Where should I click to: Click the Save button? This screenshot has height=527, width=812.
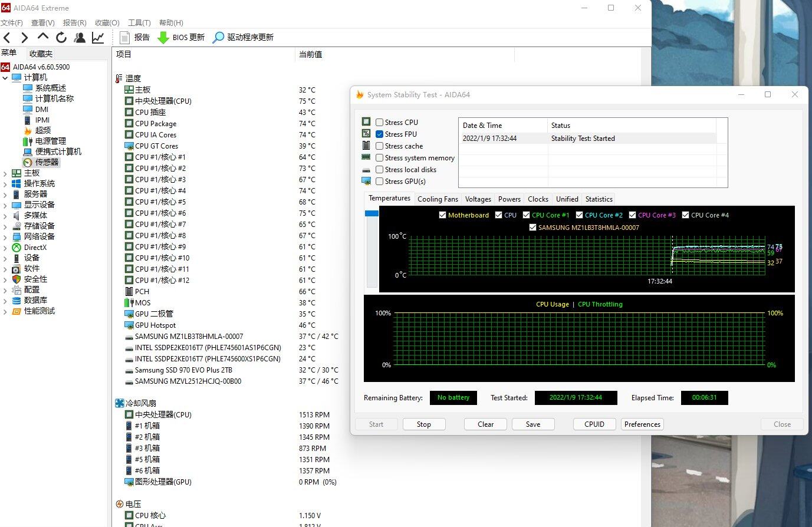[532, 424]
